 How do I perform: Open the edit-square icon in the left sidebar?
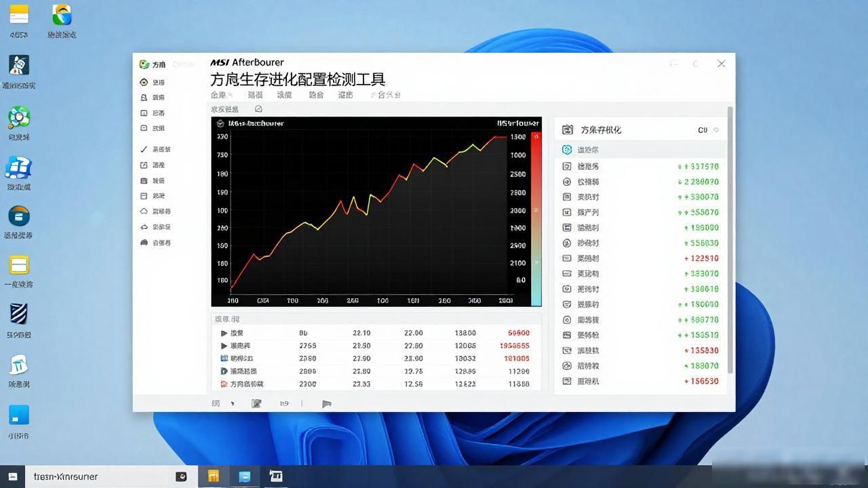tap(144, 165)
